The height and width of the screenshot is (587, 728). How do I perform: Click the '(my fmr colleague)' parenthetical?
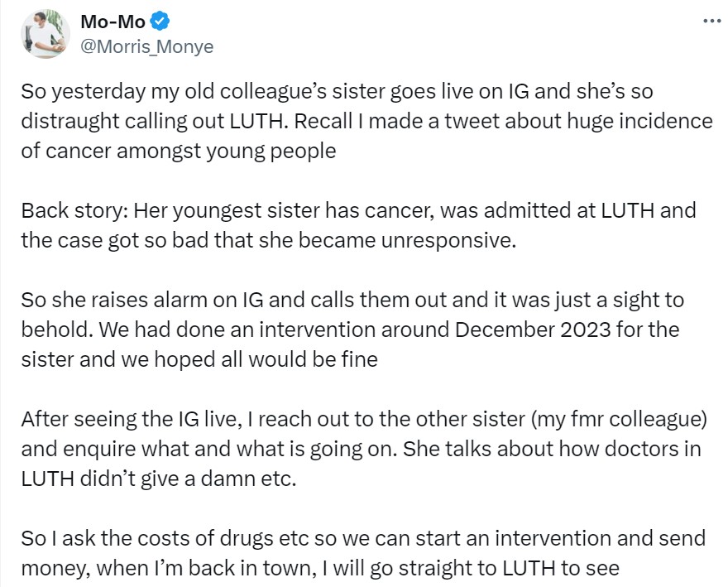click(x=619, y=419)
